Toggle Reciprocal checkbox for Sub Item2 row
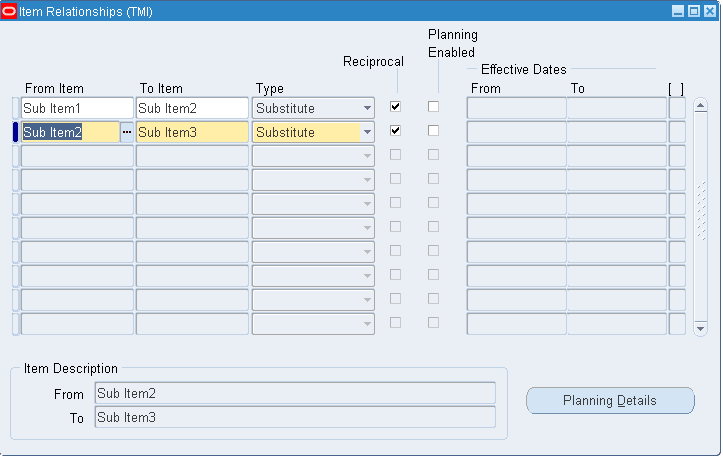723x456 pixels. [x=396, y=130]
